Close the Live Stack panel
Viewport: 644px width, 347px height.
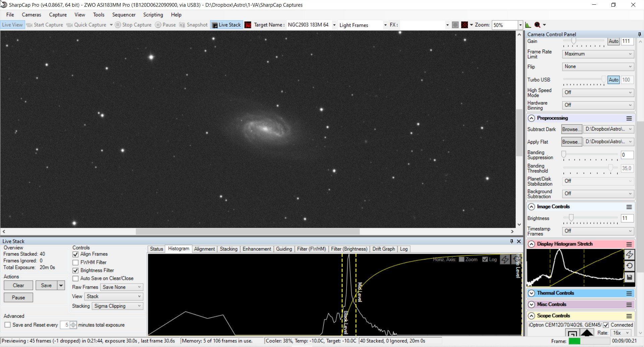(x=519, y=241)
